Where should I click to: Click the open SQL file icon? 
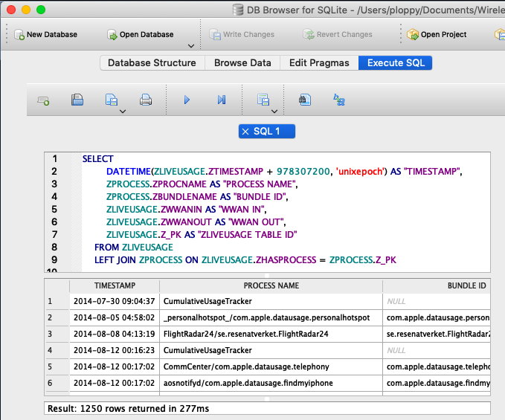tap(77, 100)
